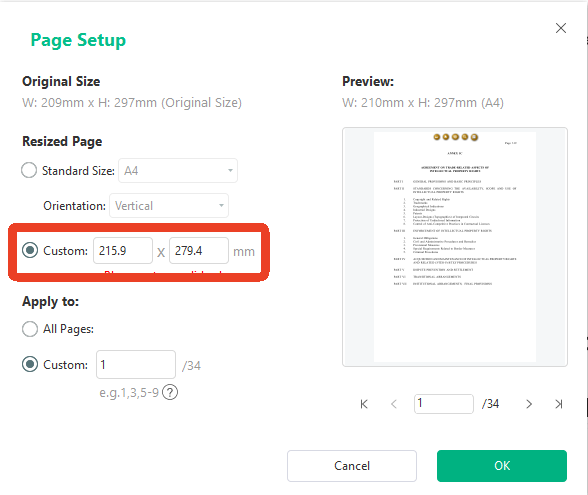Open the A4 standard size dropdown

click(178, 171)
